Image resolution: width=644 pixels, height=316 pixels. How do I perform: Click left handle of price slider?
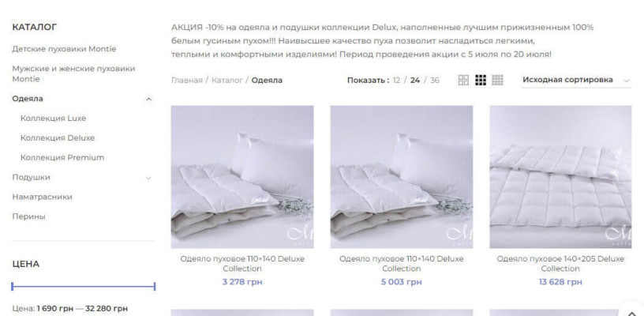click(x=13, y=287)
